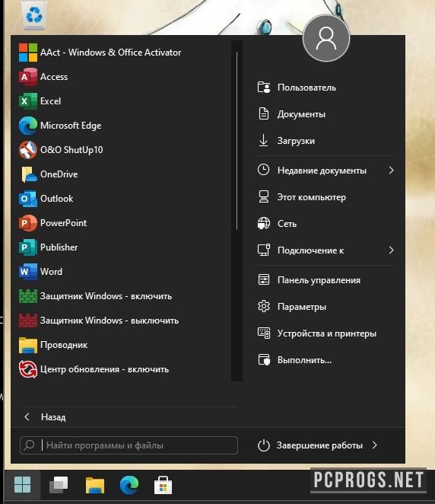Run Центр обновления - включить
The width and height of the screenshot is (435, 504).
pyautogui.click(x=94, y=369)
